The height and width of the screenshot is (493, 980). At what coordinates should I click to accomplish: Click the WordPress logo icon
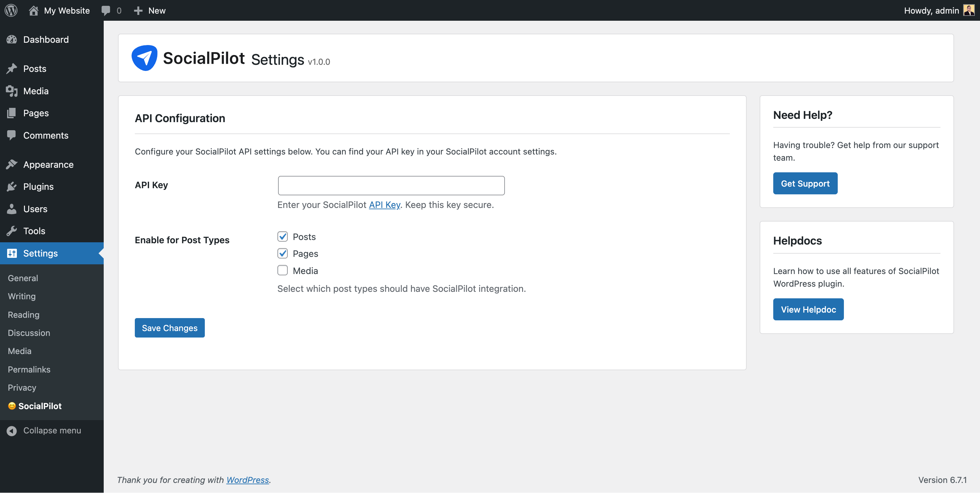[x=11, y=10]
